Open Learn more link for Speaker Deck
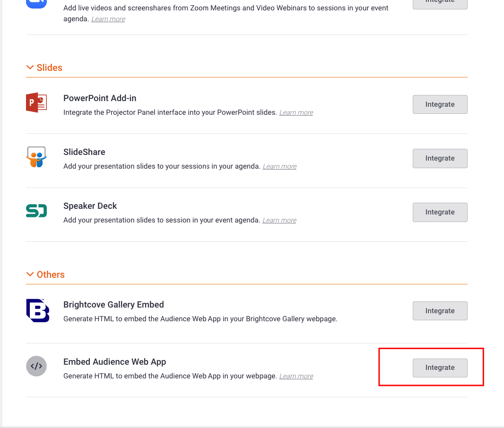Image resolution: width=504 pixels, height=428 pixels. pos(279,220)
